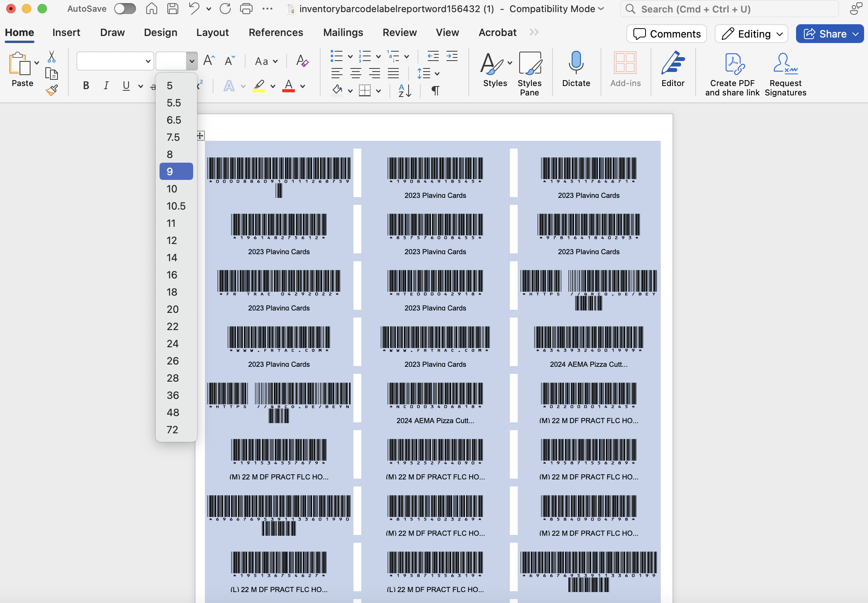This screenshot has width=868, height=603.
Task: Click the Cut scissors icon
Action: click(52, 57)
